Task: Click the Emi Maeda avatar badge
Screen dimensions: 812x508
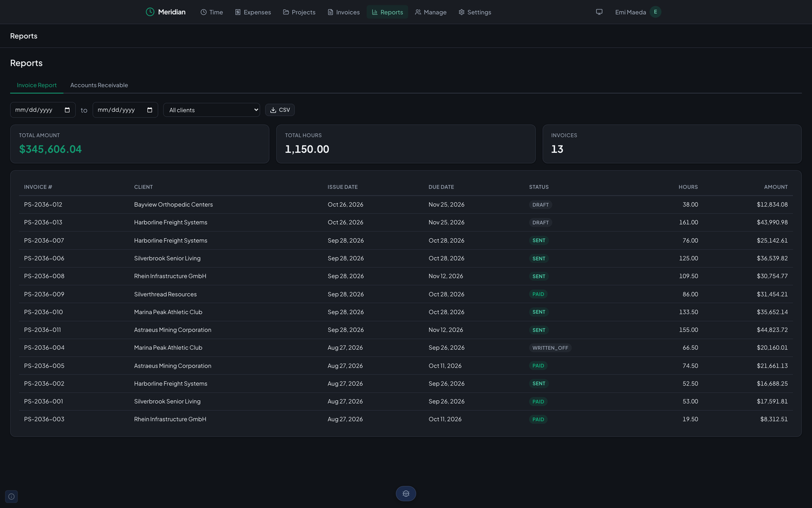Action: pos(655,12)
